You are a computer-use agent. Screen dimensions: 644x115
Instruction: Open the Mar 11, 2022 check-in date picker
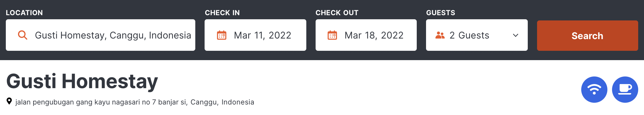tap(255, 35)
